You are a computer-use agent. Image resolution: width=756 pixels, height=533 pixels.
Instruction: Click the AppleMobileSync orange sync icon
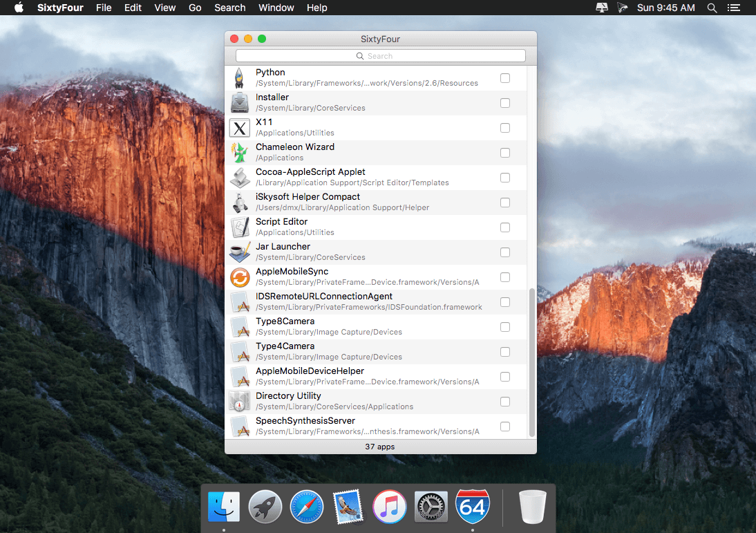pyautogui.click(x=240, y=277)
